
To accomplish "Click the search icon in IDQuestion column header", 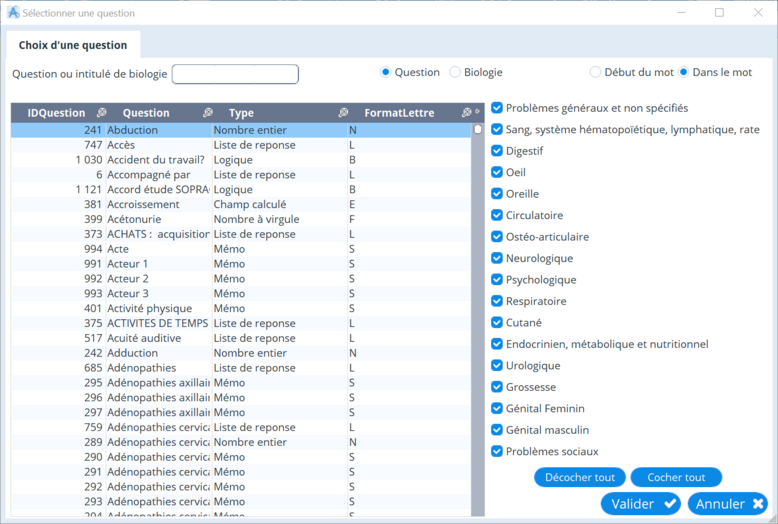I will coord(101,113).
